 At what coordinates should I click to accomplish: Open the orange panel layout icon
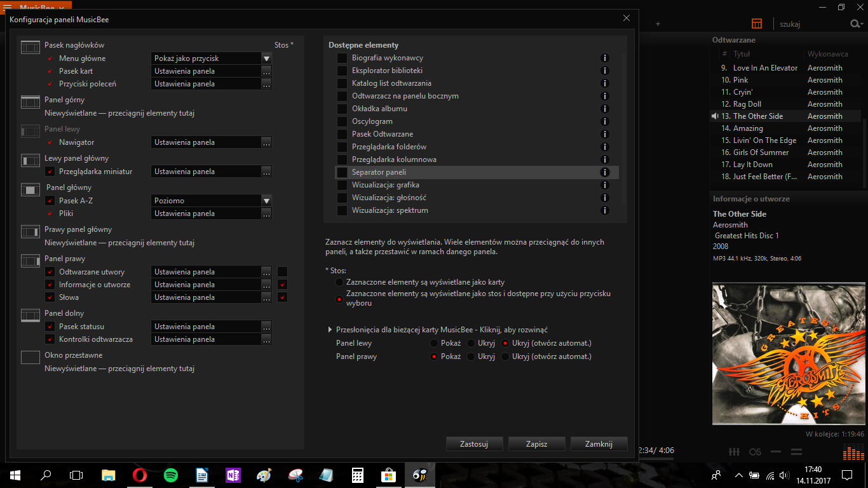click(757, 24)
